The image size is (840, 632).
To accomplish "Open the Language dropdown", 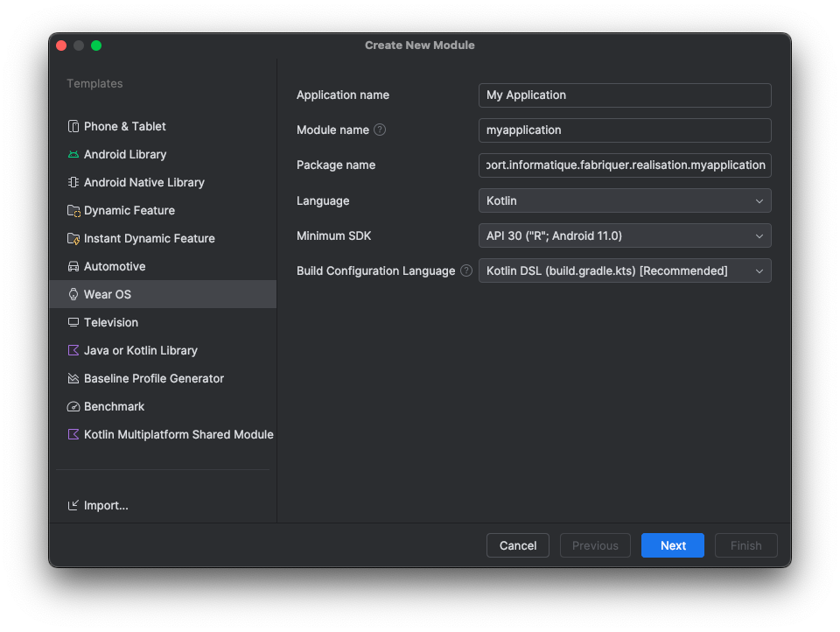I will click(624, 200).
